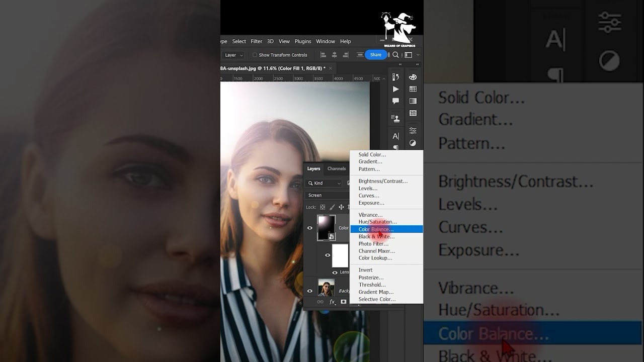Switch to the Channels tab

(x=337, y=168)
